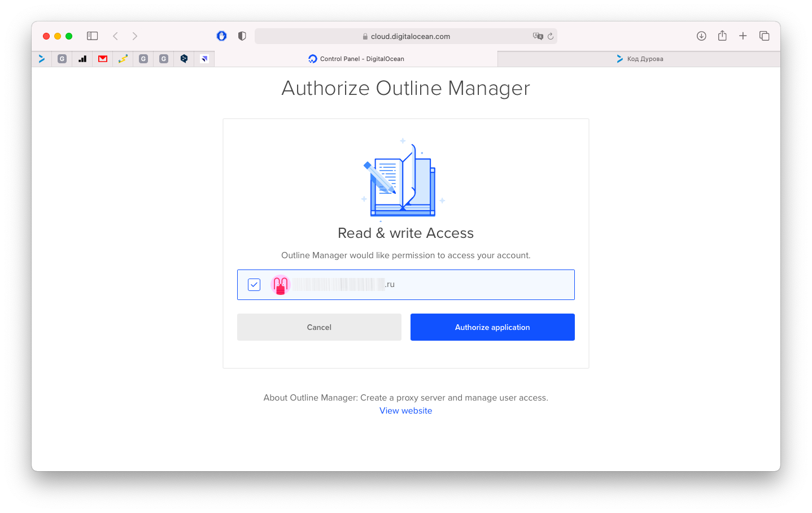Show tab overview icon
Image resolution: width=812 pixels, height=513 pixels.
point(765,36)
